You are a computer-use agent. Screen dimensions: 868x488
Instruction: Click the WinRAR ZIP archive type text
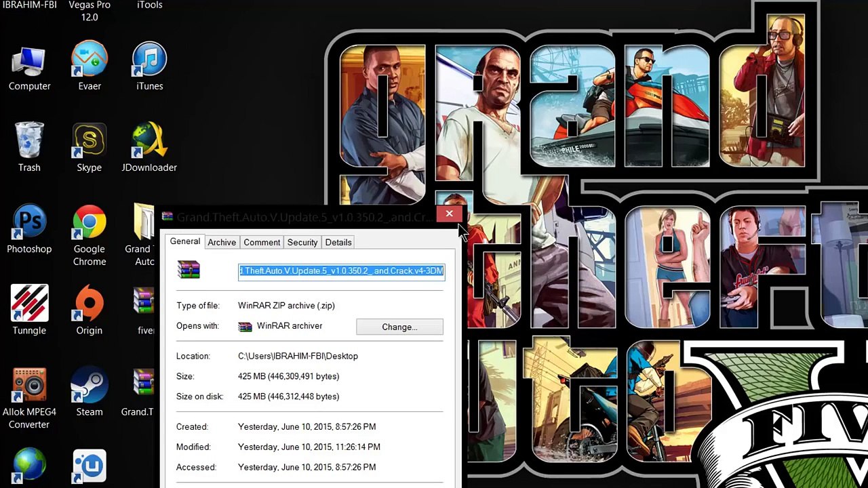click(286, 306)
